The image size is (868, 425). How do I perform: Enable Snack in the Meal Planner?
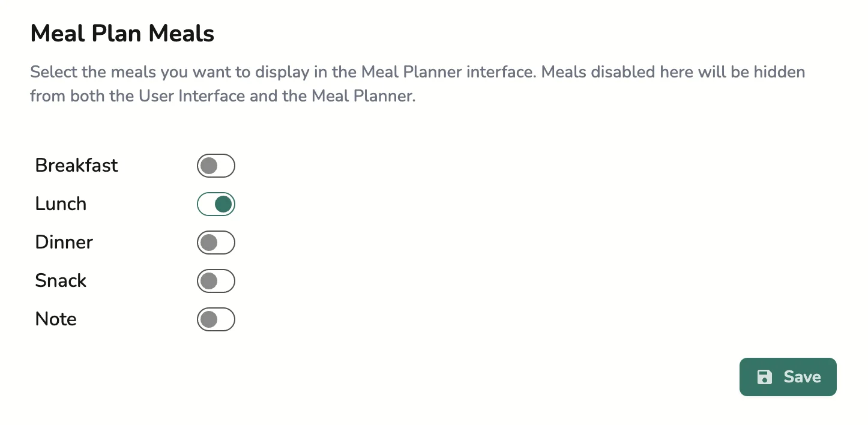point(216,281)
